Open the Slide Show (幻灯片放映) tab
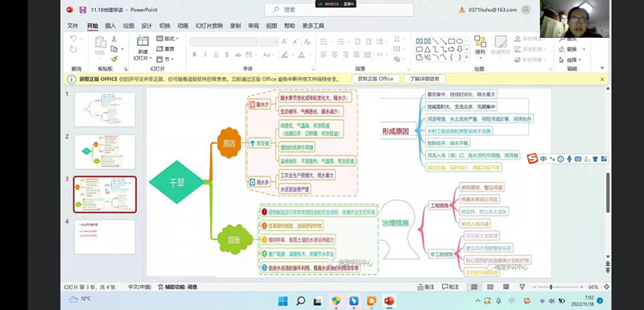 click(209, 26)
